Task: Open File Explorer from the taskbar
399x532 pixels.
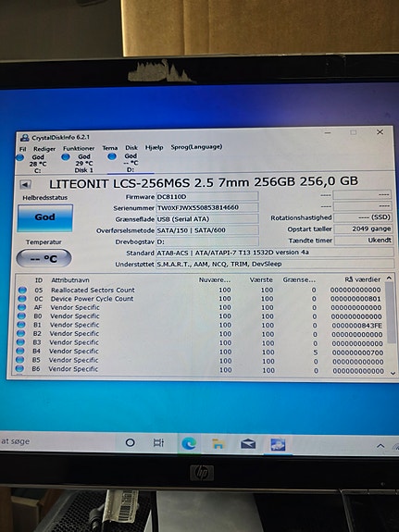Action: pyautogui.click(x=218, y=444)
